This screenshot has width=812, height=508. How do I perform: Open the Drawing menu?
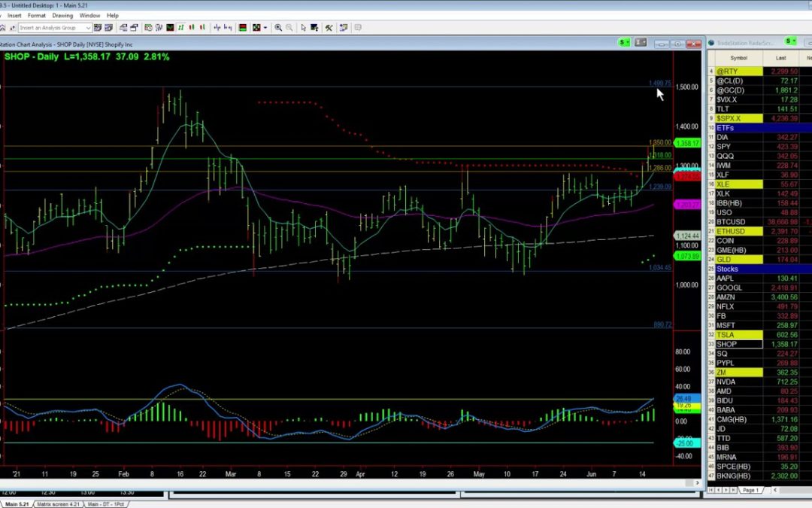coord(62,16)
